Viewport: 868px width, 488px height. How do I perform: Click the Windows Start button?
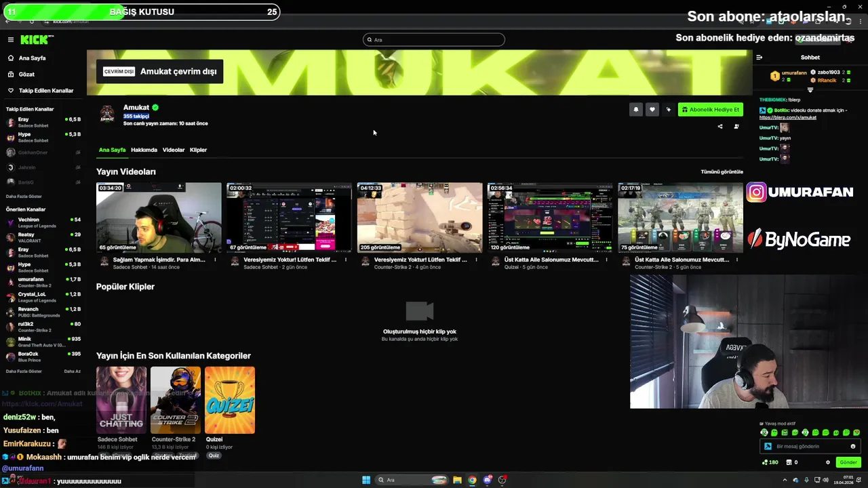pos(366,480)
